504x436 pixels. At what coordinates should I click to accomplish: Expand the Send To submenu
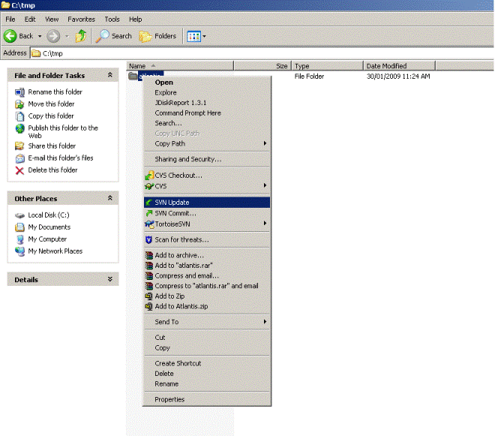click(265, 322)
